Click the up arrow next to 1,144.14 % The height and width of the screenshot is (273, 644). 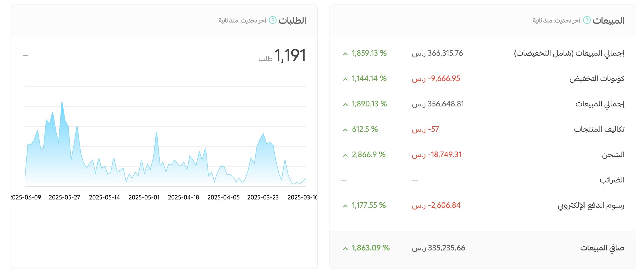345,79
